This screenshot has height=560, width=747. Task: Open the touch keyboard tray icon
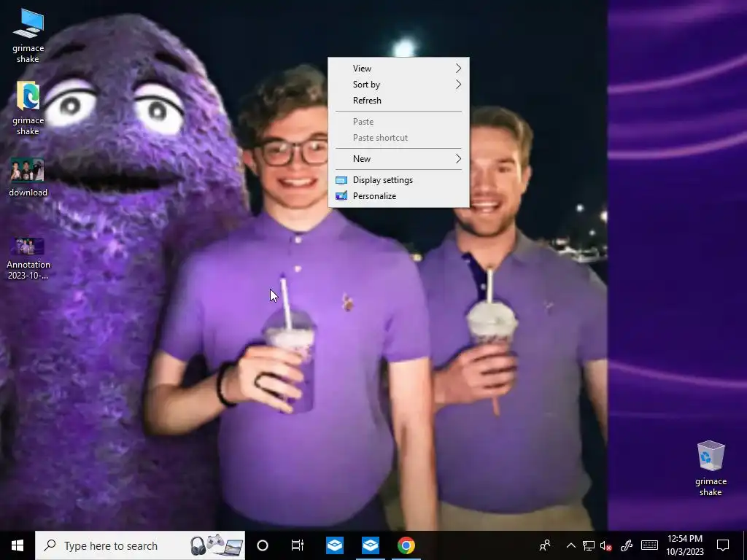[649, 545]
